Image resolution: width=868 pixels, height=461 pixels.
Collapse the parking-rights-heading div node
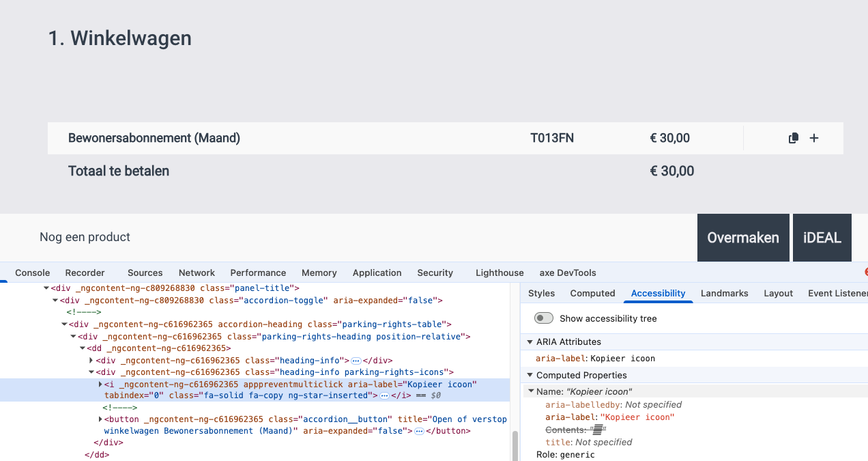(73, 337)
